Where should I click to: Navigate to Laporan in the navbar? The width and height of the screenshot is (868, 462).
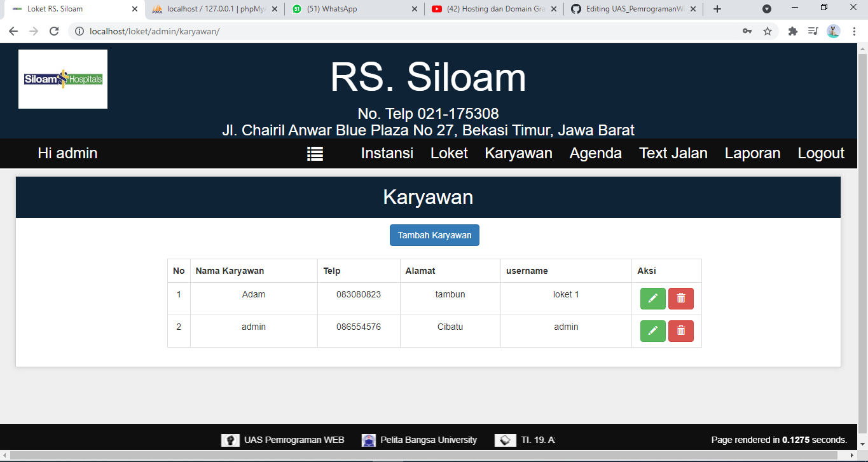[x=752, y=153]
